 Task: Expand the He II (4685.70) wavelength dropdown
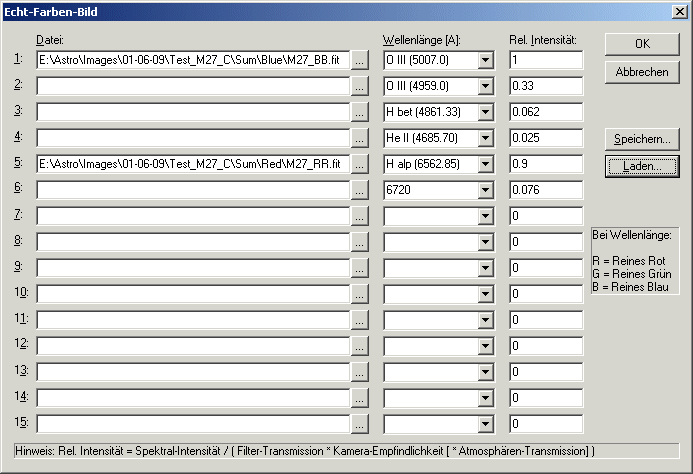(486, 138)
